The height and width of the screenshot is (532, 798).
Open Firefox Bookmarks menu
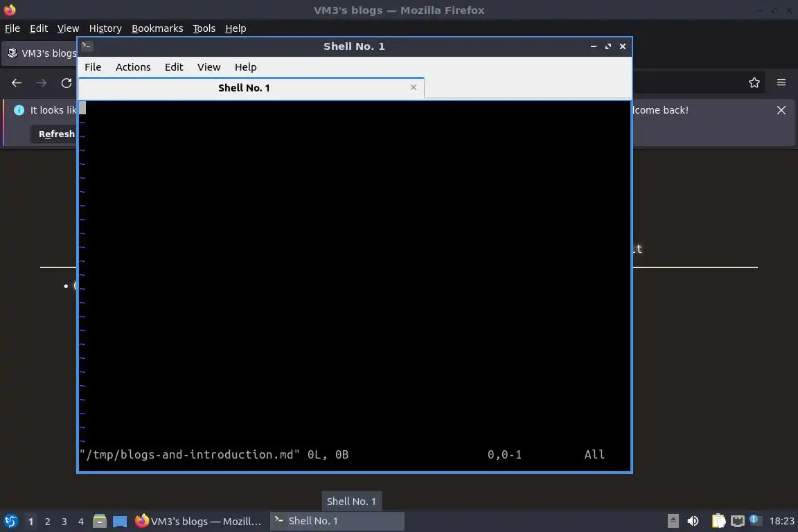(x=157, y=28)
